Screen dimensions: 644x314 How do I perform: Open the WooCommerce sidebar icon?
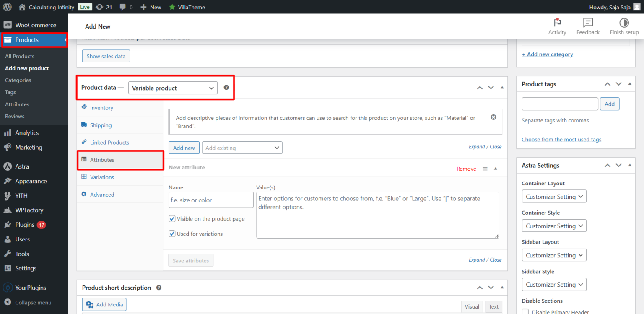(x=8, y=25)
